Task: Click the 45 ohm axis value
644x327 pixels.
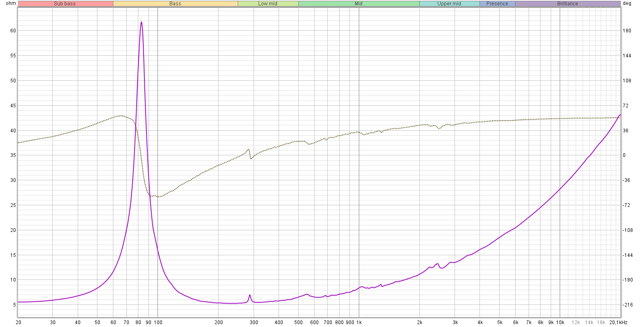Action: 13,106
